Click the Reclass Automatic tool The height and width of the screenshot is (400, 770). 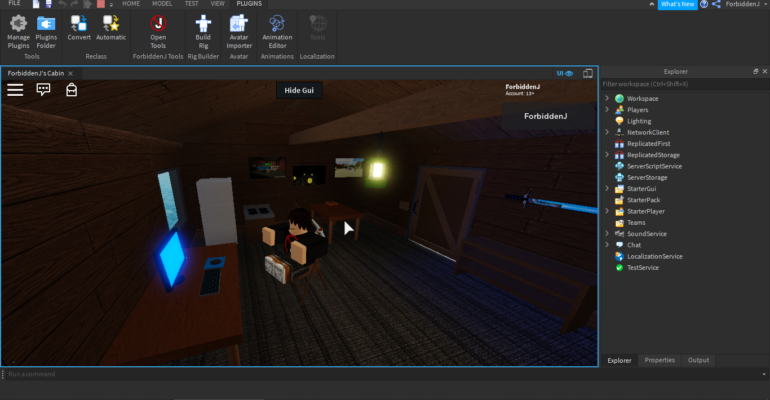tap(110, 28)
